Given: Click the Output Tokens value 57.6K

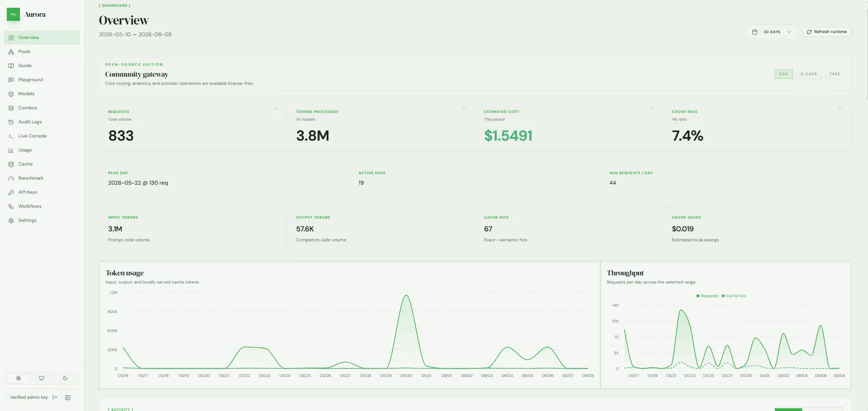Looking at the screenshot, I should click(x=305, y=229).
